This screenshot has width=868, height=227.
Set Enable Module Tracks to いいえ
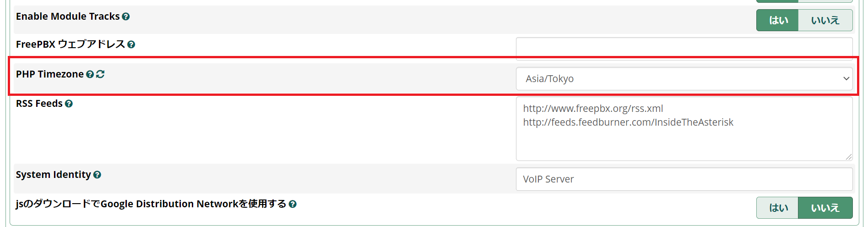click(825, 20)
